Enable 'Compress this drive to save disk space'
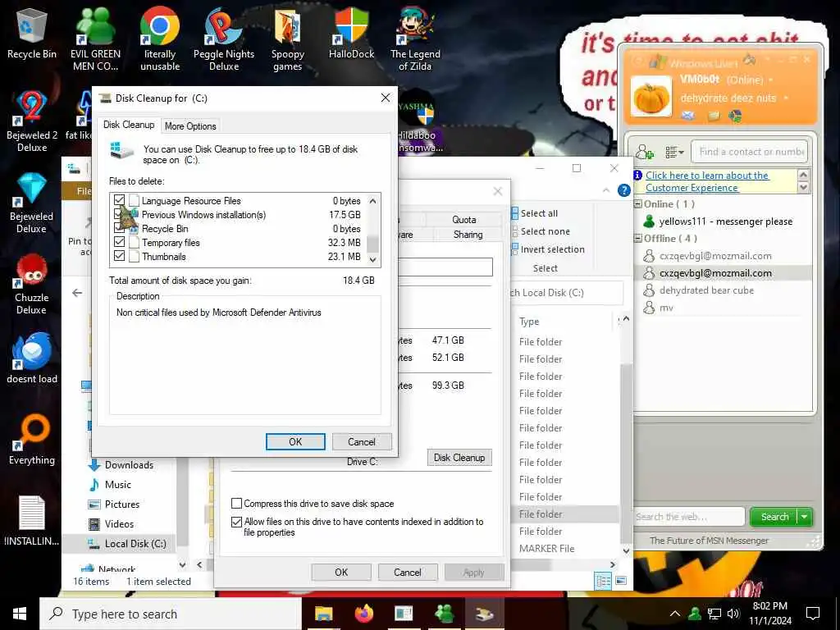Viewport: 840px width, 630px height. pos(236,503)
